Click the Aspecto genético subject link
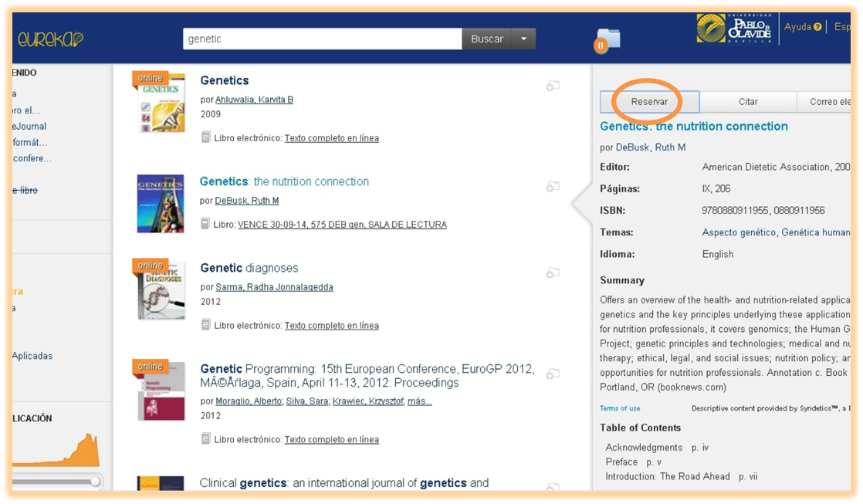This screenshot has height=504, width=863. pyautogui.click(x=739, y=232)
